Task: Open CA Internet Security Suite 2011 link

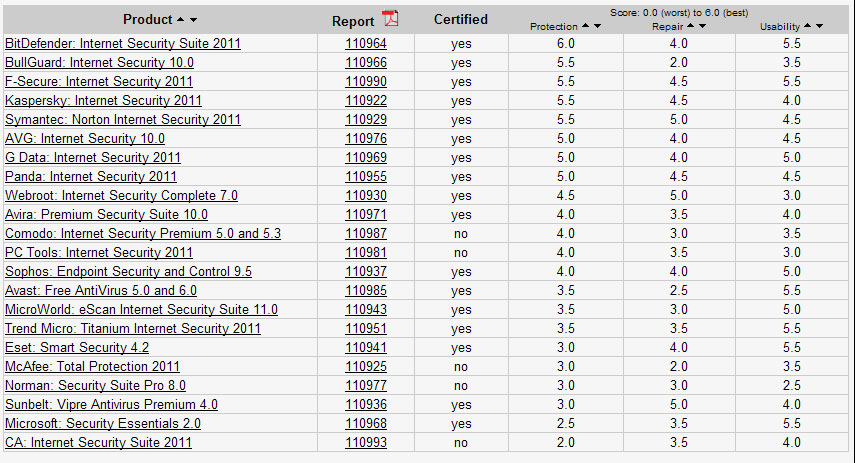Action: click(x=98, y=443)
